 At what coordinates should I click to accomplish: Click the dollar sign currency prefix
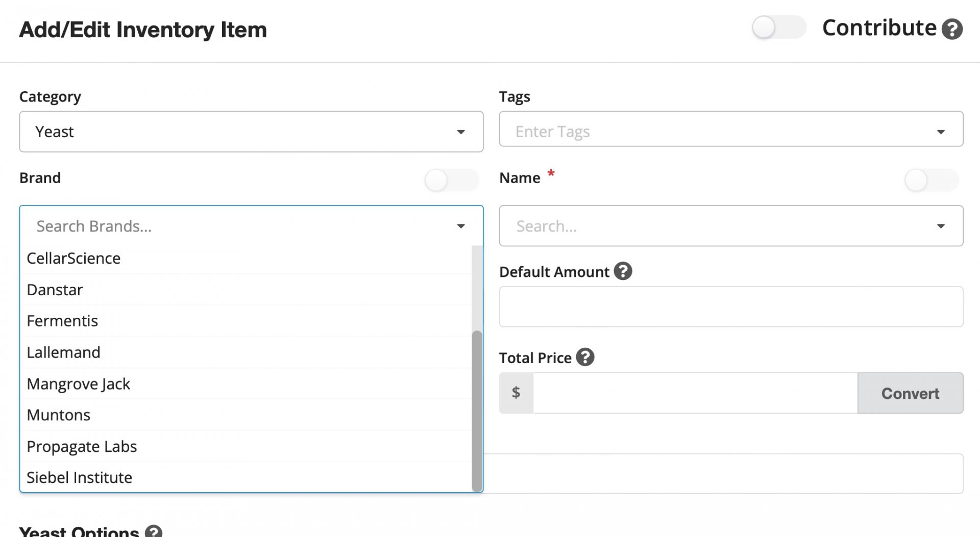516,393
